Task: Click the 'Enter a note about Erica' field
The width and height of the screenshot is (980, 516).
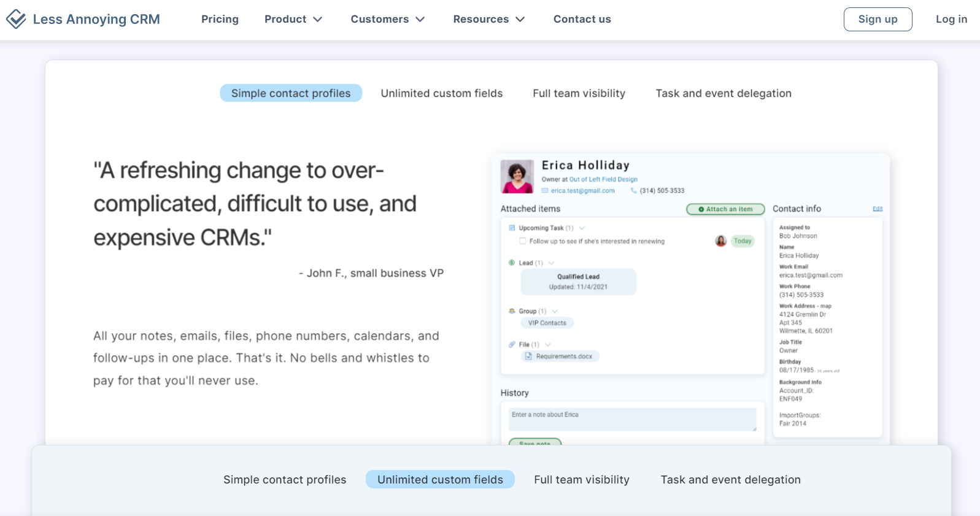Action: (x=633, y=420)
